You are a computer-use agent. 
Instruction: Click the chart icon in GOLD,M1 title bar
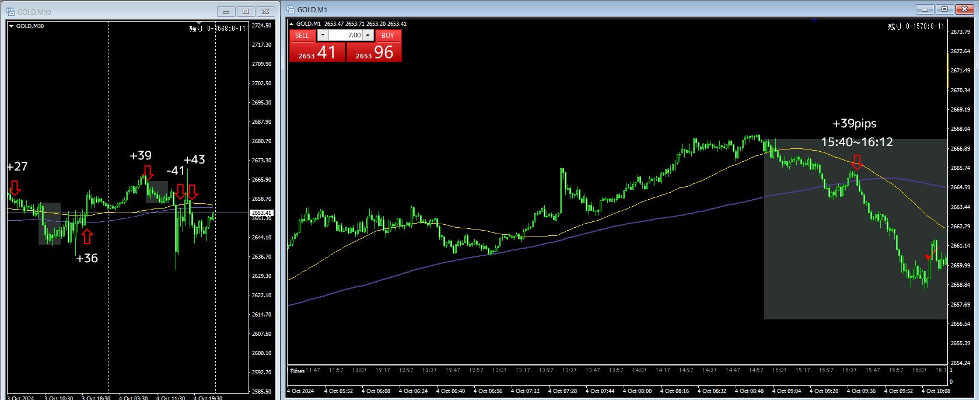(291, 9)
